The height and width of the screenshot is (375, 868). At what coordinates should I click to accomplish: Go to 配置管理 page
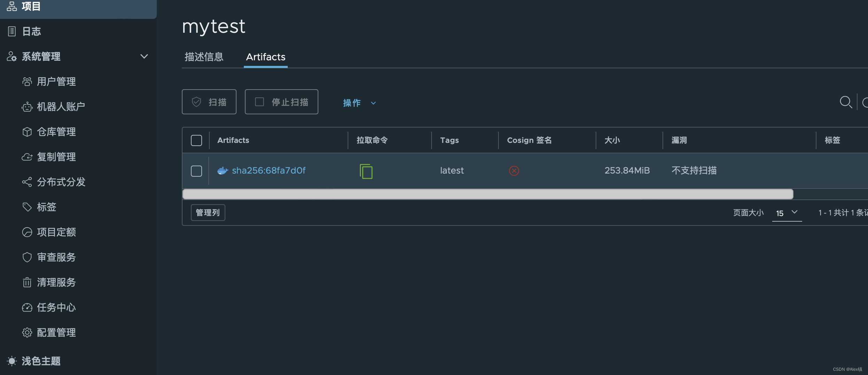(56, 332)
